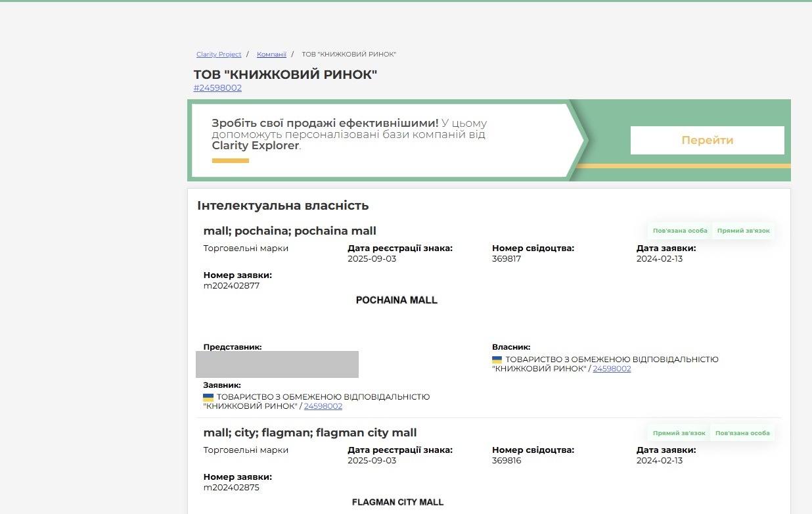The height and width of the screenshot is (514, 812).
Task: Select application number m202402875
Action: tap(232, 488)
